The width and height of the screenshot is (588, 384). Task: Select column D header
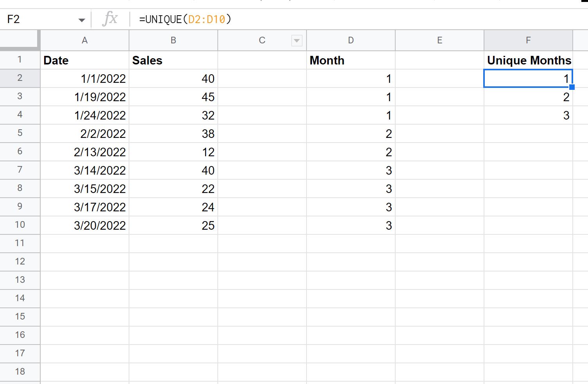351,40
